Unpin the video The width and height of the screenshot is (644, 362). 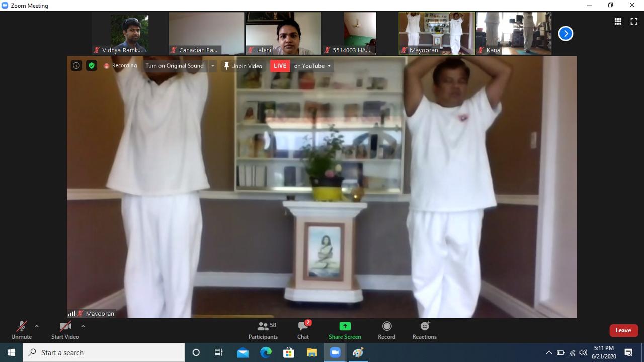pyautogui.click(x=243, y=66)
